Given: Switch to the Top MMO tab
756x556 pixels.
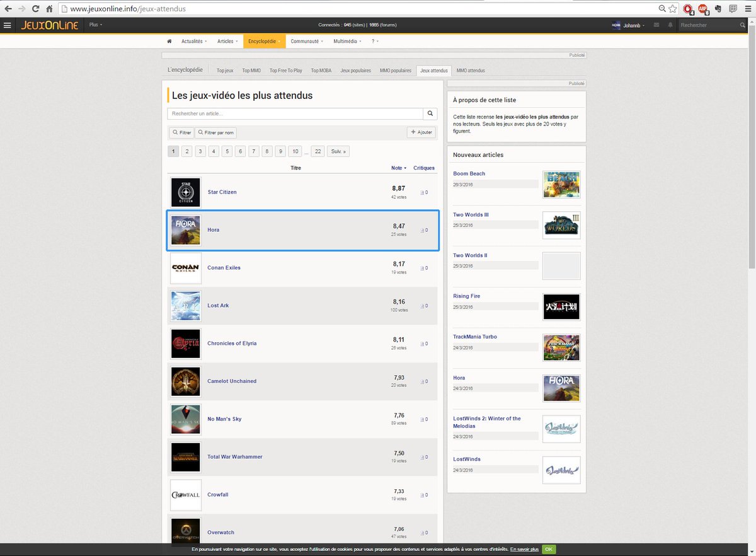Looking at the screenshot, I should point(251,71).
